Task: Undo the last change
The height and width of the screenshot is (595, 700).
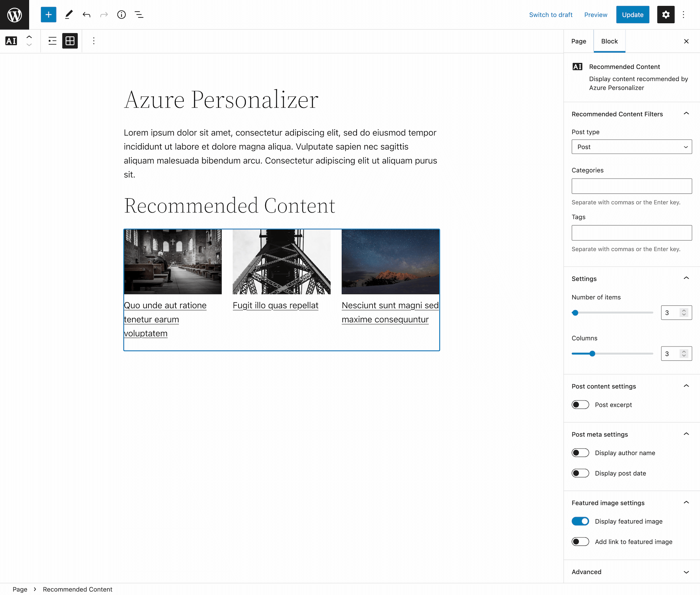Action: pos(86,15)
